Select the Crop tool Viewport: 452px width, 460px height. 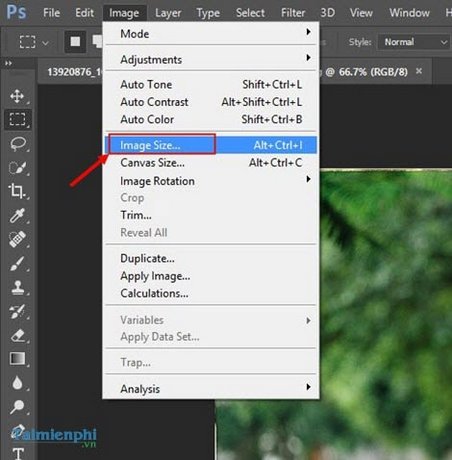[17, 191]
